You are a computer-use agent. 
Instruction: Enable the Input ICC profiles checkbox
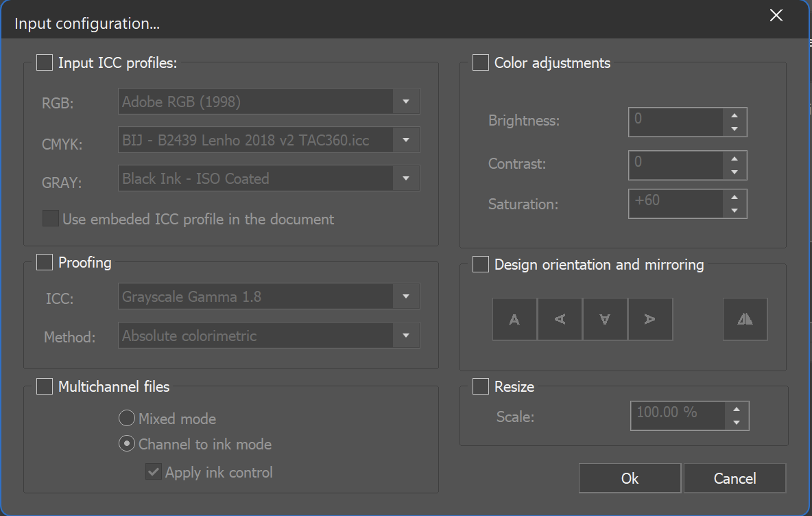[x=45, y=62]
